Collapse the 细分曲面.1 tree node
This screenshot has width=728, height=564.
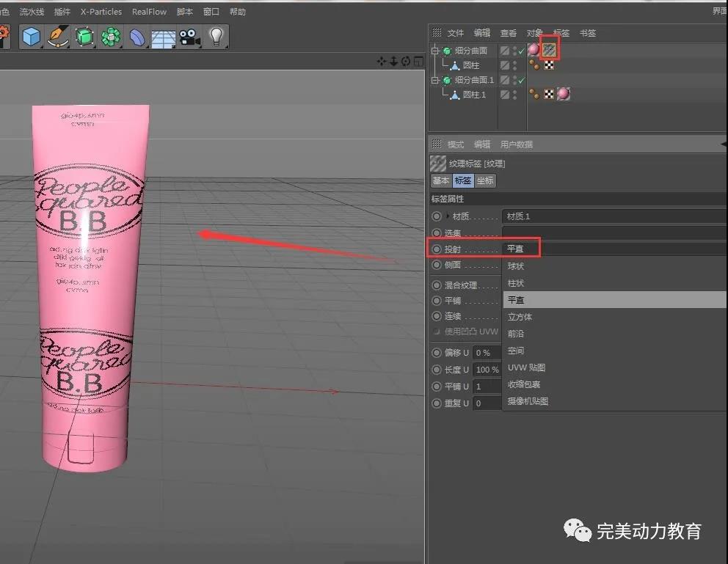pos(435,80)
